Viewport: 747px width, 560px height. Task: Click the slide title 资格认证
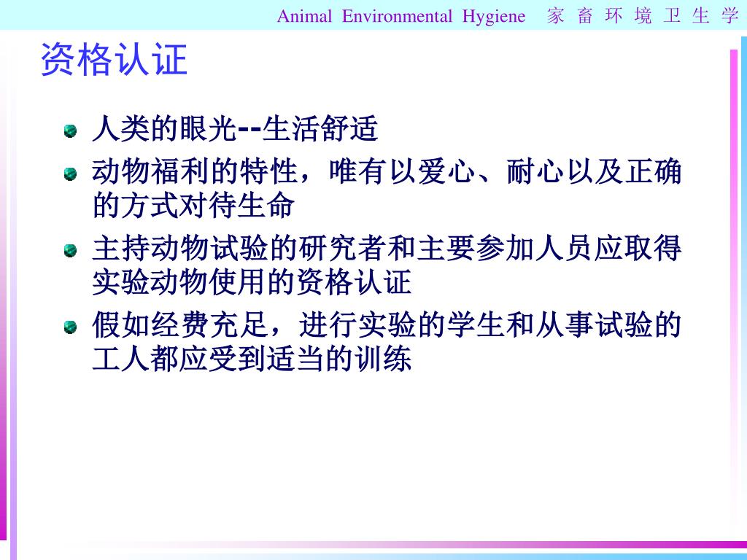[x=114, y=60]
